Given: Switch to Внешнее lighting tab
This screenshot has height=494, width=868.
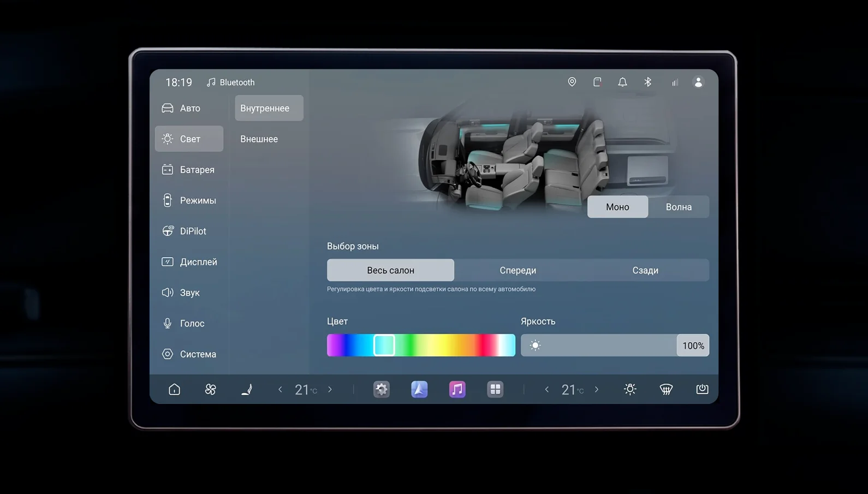Looking at the screenshot, I should (x=269, y=139).
